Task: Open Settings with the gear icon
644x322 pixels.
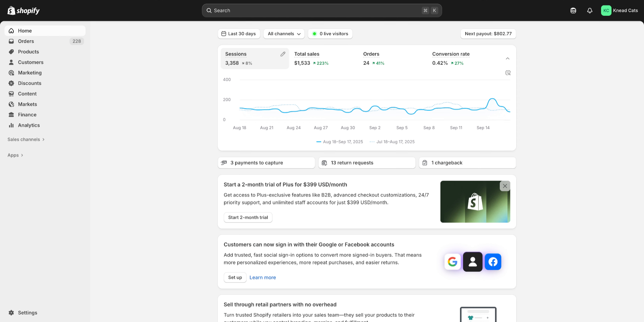Action: pyautogui.click(x=11, y=313)
